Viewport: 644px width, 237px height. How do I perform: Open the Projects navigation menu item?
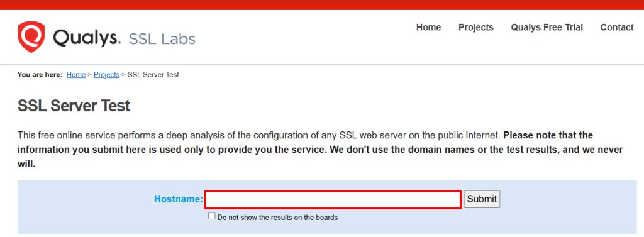click(475, 28)
